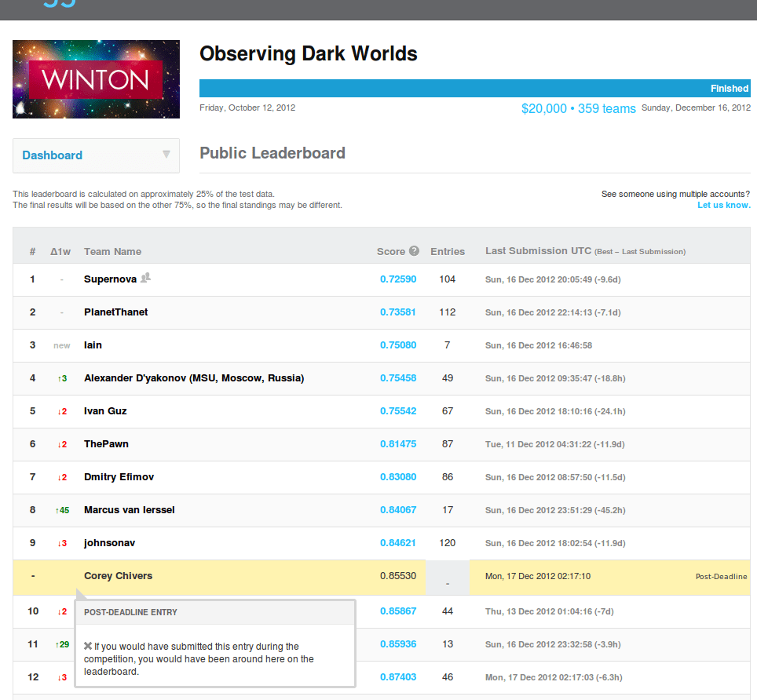Open Alexander D'yakonov's profile

point(193,377)
